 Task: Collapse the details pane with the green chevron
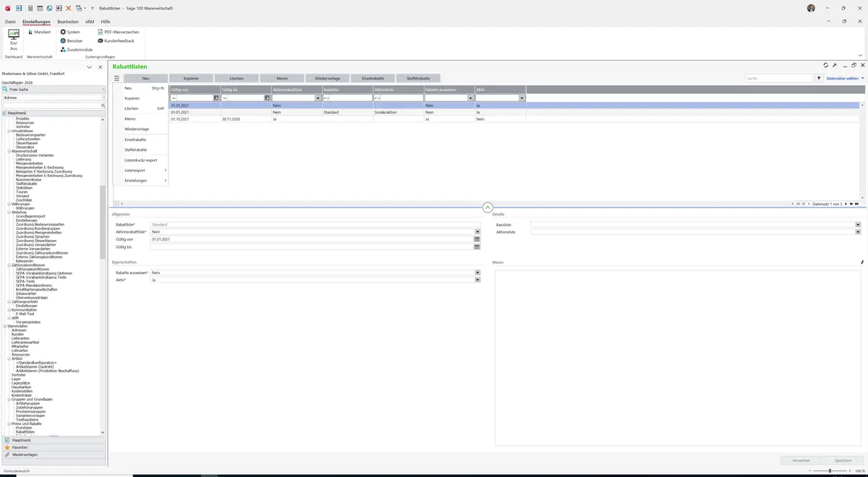click(x=487, y=207)
